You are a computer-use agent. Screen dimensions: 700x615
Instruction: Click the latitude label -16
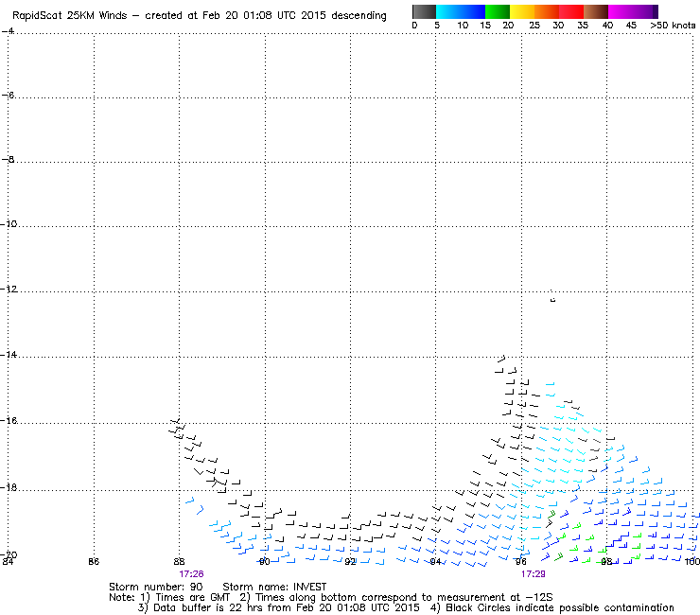tap(9, 421)
